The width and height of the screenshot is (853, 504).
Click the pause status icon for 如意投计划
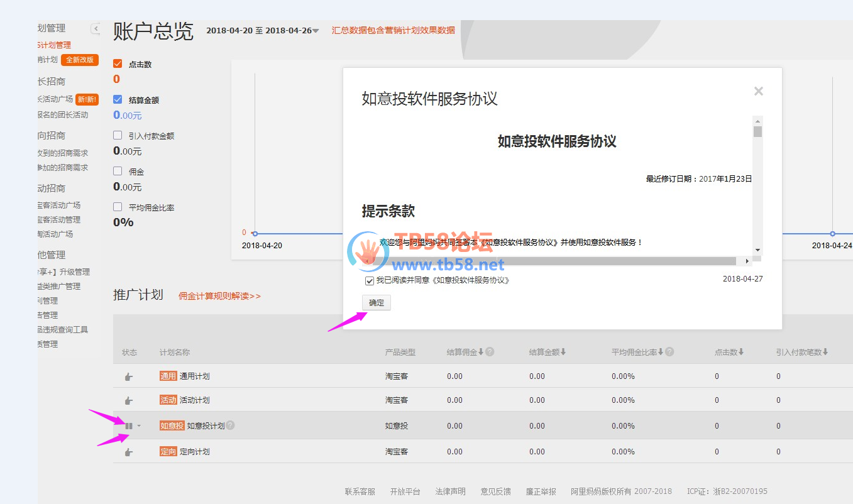129,426
